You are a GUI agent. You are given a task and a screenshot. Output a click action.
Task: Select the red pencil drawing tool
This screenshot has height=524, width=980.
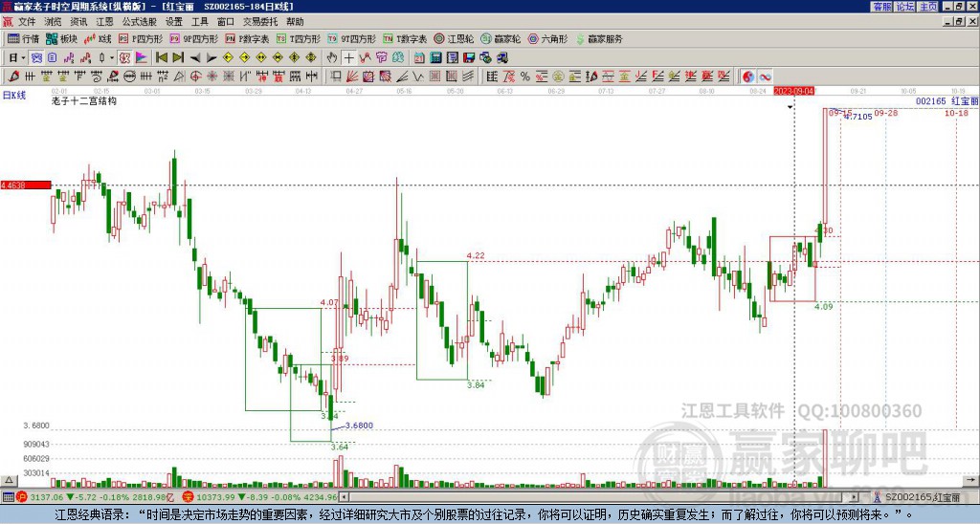(13, 76)
